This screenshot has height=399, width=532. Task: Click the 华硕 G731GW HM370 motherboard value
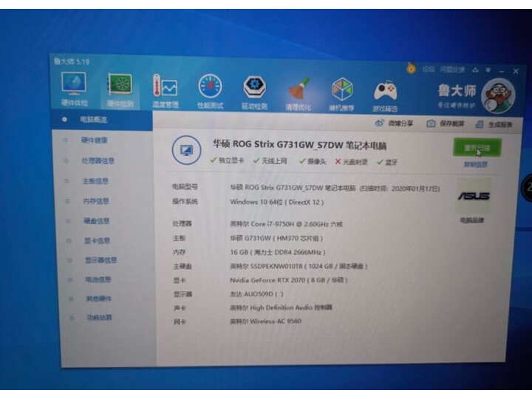click(276, 238)
